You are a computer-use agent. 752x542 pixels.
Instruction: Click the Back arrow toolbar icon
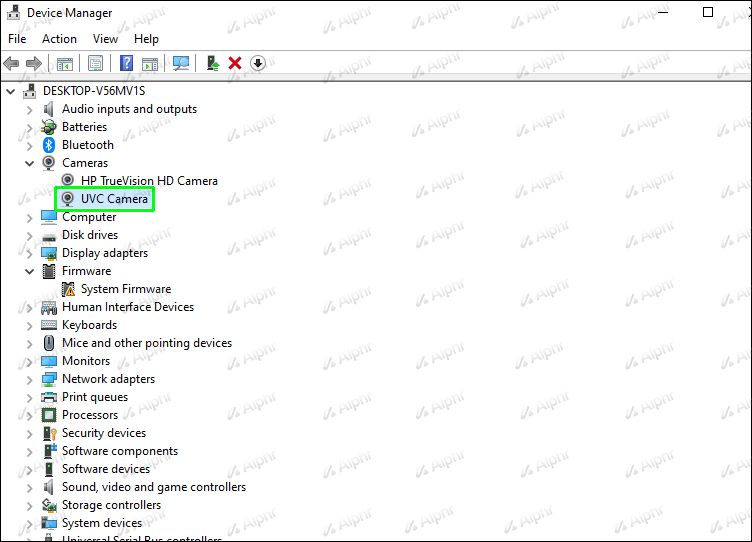tap(11, 63)
